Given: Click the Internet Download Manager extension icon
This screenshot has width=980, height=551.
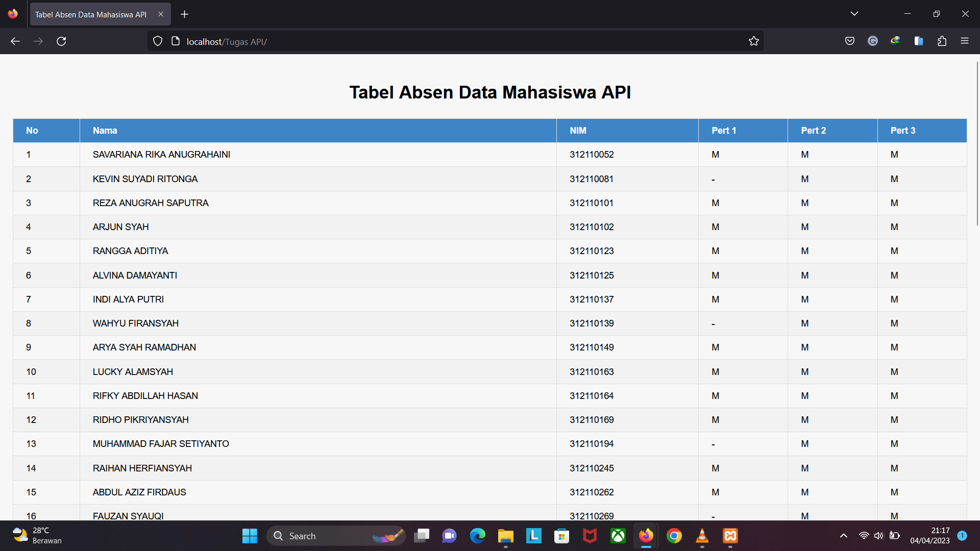Looking at the screenshot, I should click(x=896, y=41).
